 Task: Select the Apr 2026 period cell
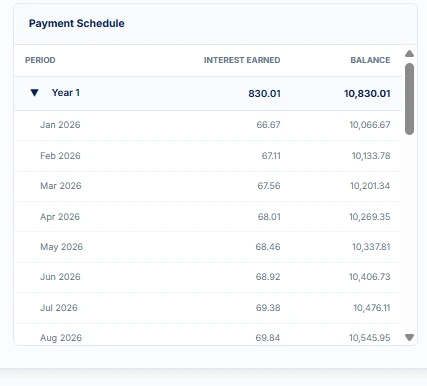click(x=60, y=217)
